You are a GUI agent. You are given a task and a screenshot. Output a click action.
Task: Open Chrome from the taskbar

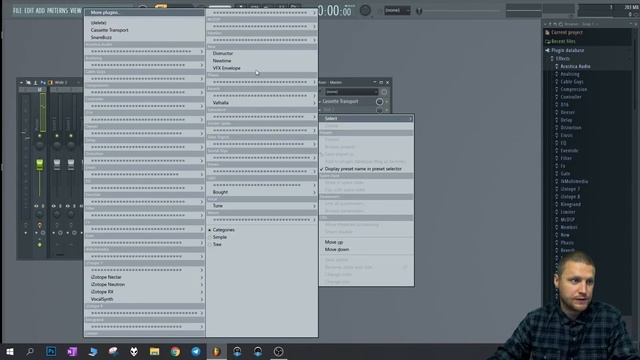point(175,351)
